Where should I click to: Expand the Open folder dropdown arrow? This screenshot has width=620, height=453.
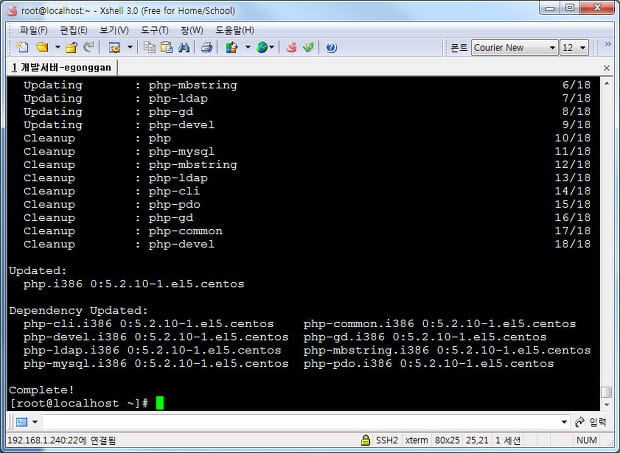click(x=57, y=47)
